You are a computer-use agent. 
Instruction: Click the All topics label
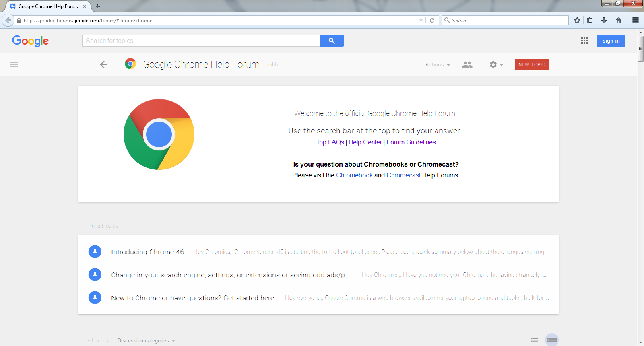click(98, 341)
